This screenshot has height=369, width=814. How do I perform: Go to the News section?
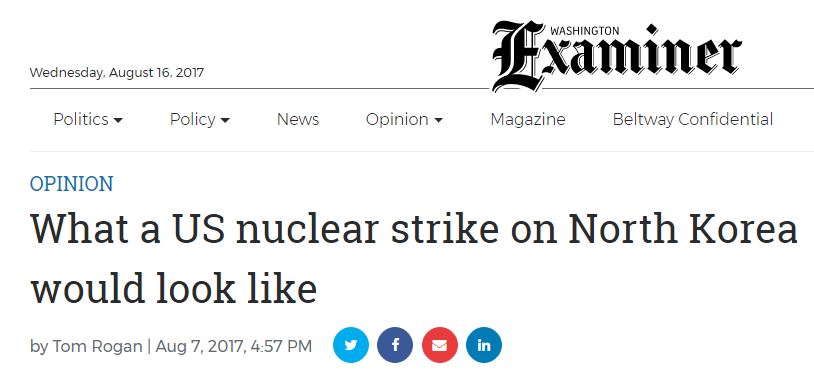[298, 119]
